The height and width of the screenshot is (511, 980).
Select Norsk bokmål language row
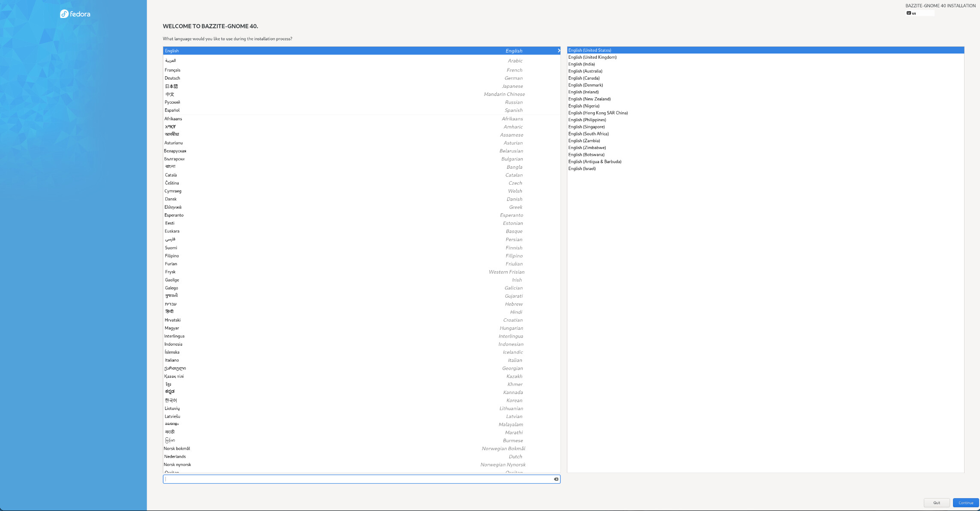(x=361, y=448)
